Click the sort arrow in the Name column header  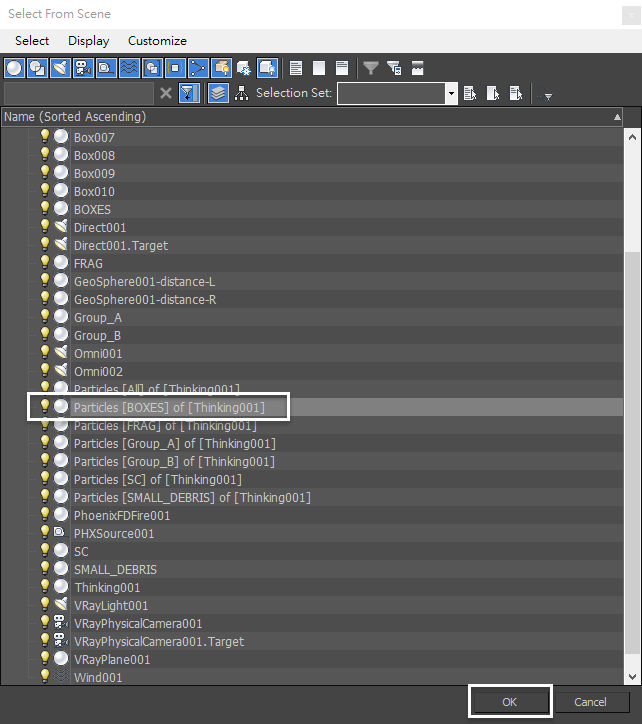coord(617,117)
